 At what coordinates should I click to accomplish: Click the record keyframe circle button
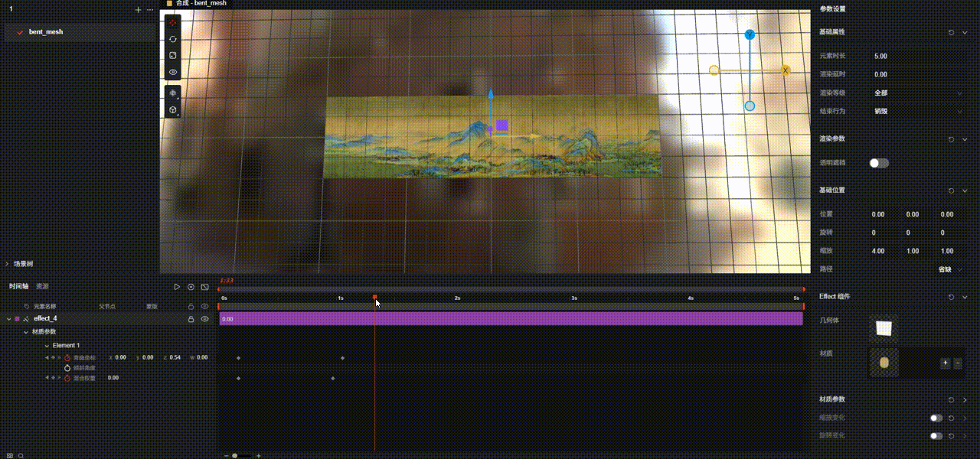[191, 287]
